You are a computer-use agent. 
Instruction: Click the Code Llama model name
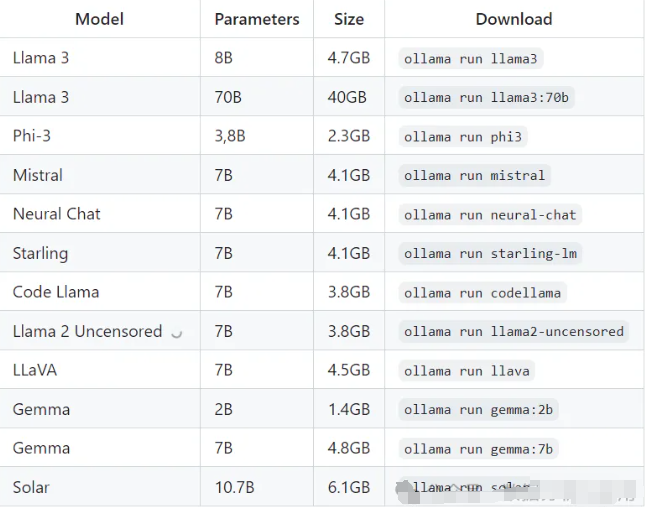click(x=56, y=292)
